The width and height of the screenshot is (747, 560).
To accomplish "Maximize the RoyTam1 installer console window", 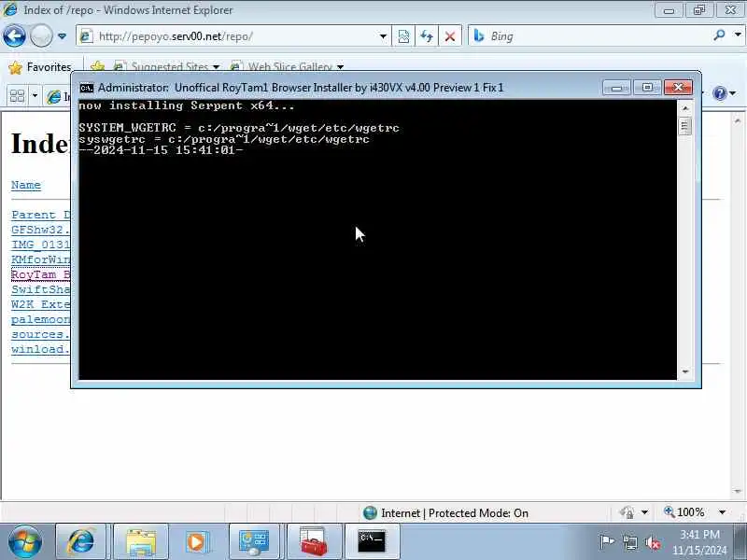I will click(x=647, y=88).
